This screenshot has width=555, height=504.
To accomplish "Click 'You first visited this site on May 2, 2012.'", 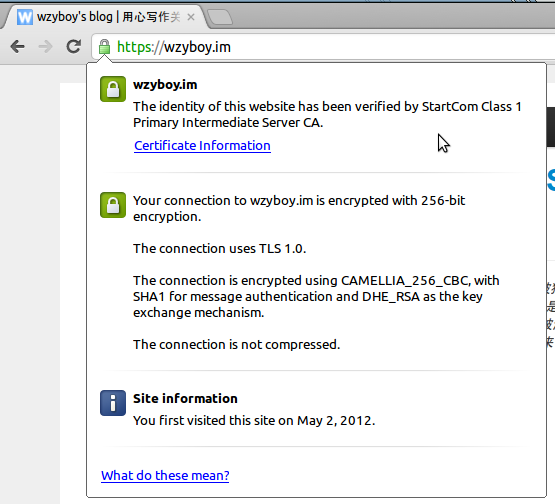I will (x=254, y=420).
